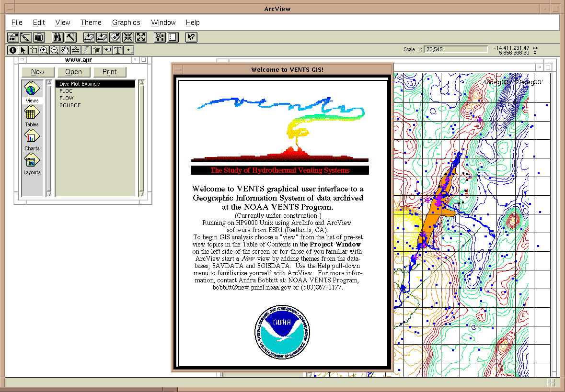This screenshot has width=565, height=392.
Task: Select the FLOC view entry
Action: click(95, 91)
